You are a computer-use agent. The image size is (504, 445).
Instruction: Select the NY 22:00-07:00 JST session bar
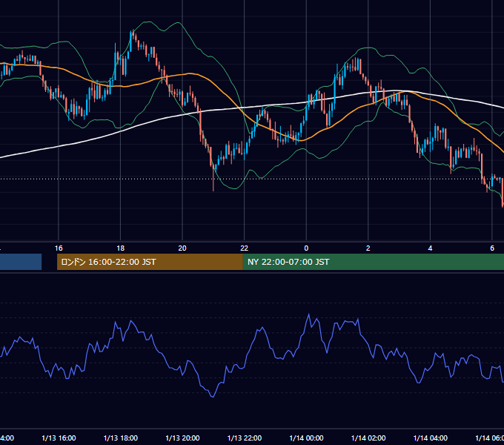pyautogui.click(x=373, y=262)
